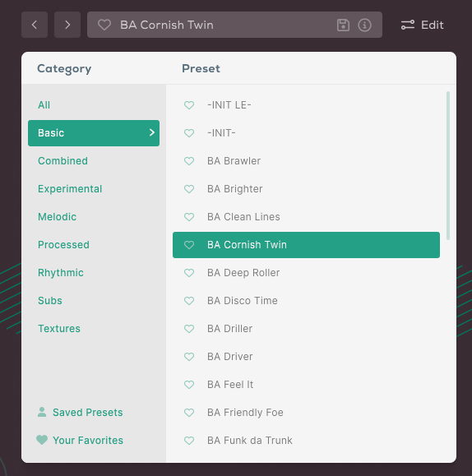The image size is (472, 476).
Task: Click the chevron on the Basic category
Action: point(152,132)
